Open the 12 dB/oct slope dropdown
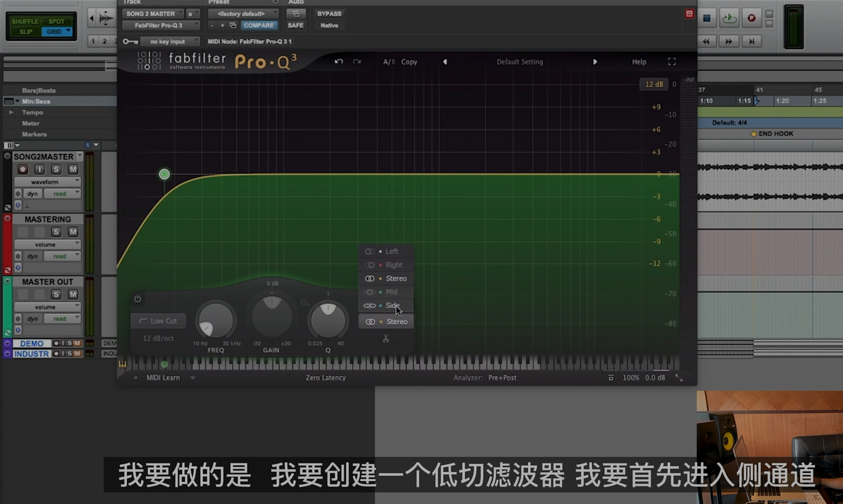This screenshot has height=504, width=843. tap(158, 338)
